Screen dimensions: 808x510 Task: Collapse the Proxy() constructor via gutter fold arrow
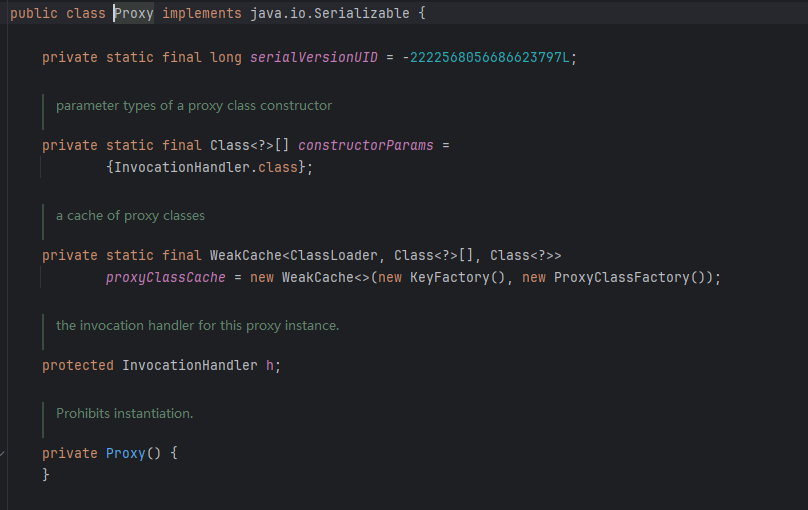coord(3,453)
